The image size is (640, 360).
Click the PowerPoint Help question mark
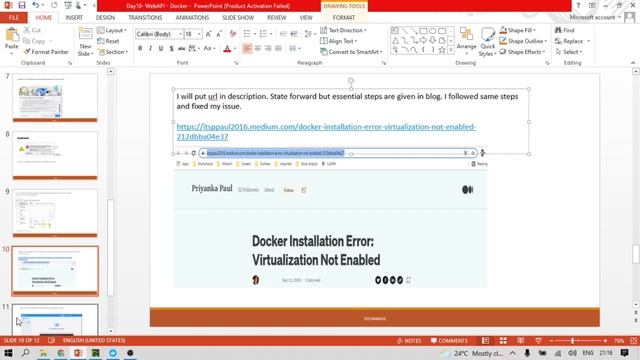pos(578,5)
